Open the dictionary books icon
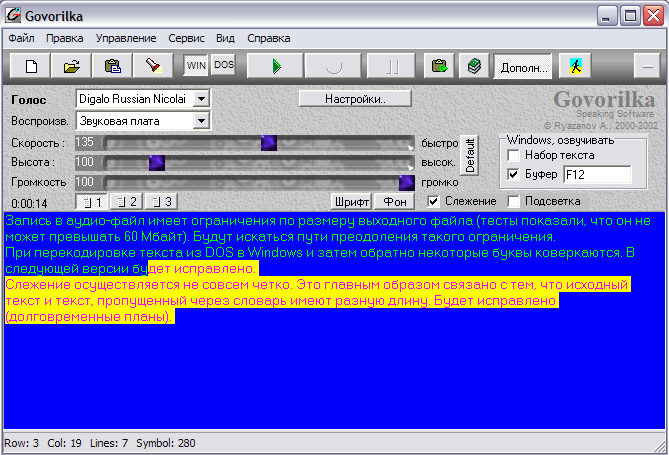The width and height of the screenshot is (669, 455). pos(474,66)
